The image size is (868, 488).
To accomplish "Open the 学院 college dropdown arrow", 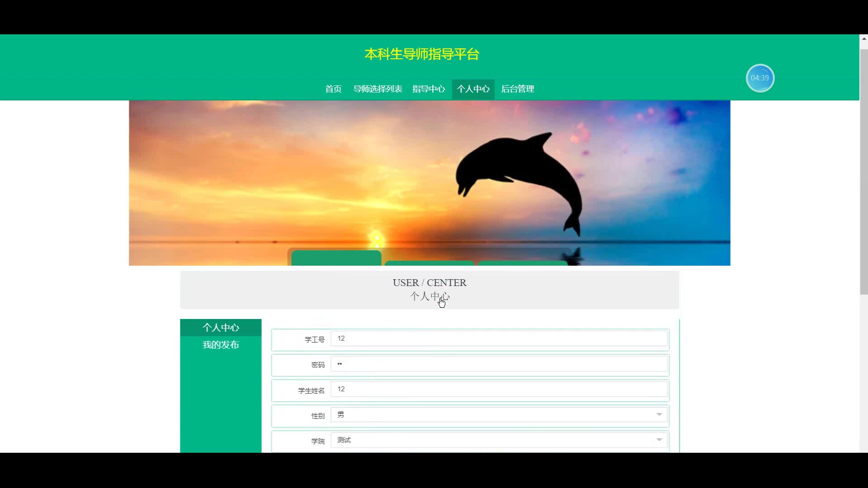I will [659, 440].
